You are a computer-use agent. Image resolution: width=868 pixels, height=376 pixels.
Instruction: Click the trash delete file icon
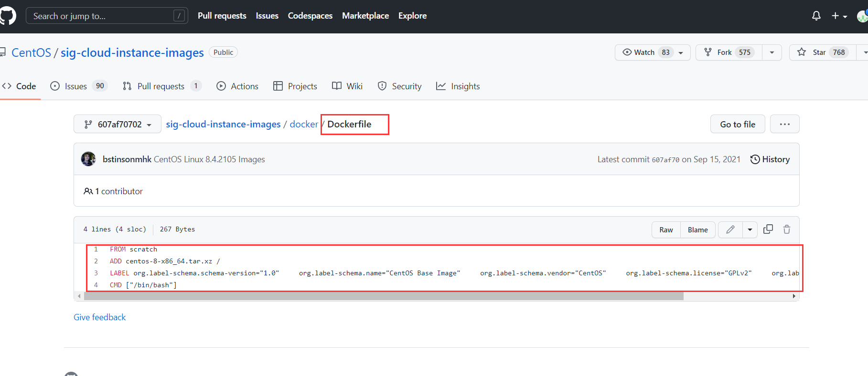(787, 230)
